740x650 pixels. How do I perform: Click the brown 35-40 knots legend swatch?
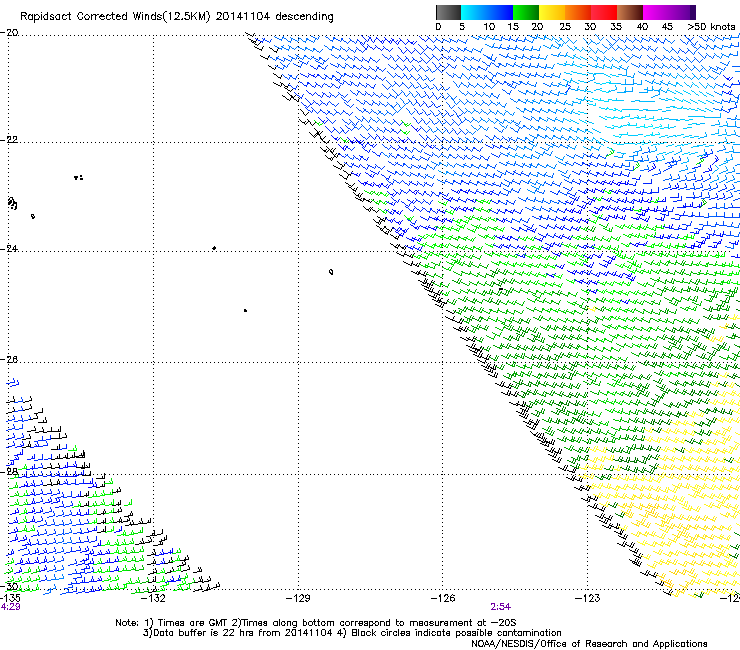coord(630,12)
